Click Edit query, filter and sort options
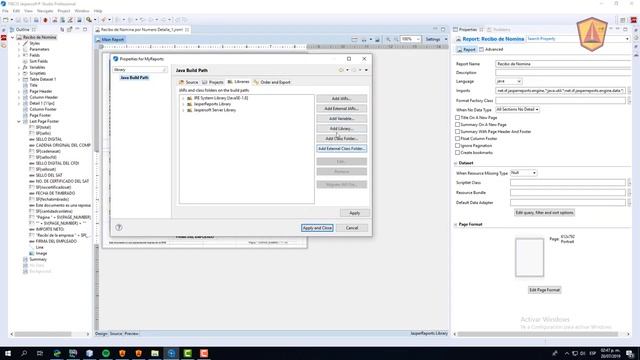 (x=544, y=213)
